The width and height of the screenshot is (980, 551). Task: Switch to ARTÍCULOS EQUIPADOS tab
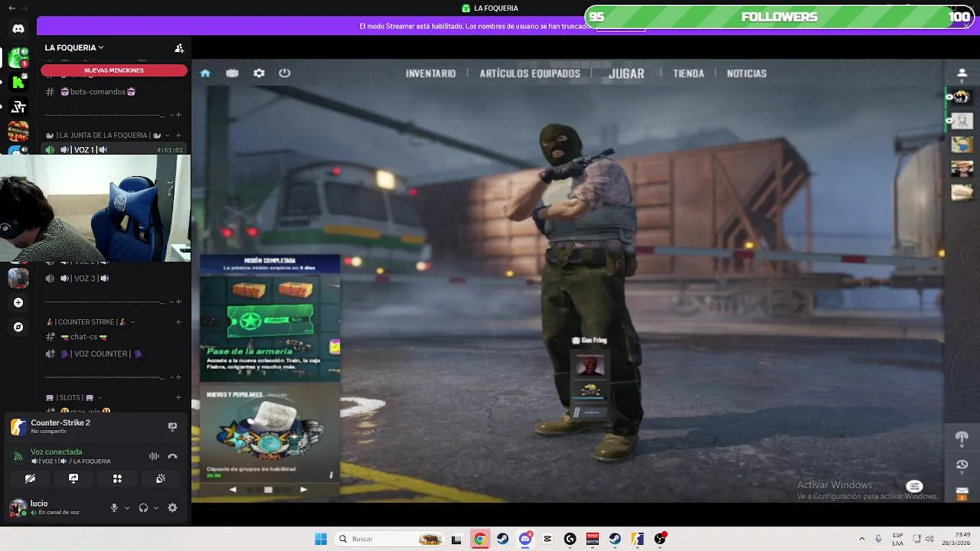pyautogui.click(x=530, y=73)
